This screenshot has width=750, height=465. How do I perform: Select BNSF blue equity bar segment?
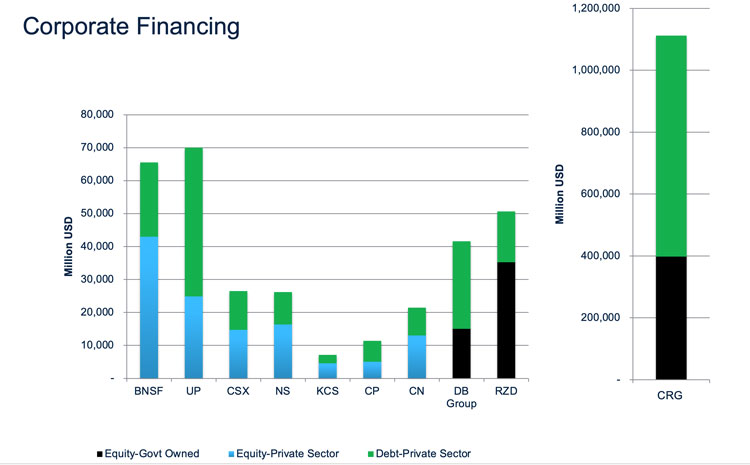[x=149, y=307]
